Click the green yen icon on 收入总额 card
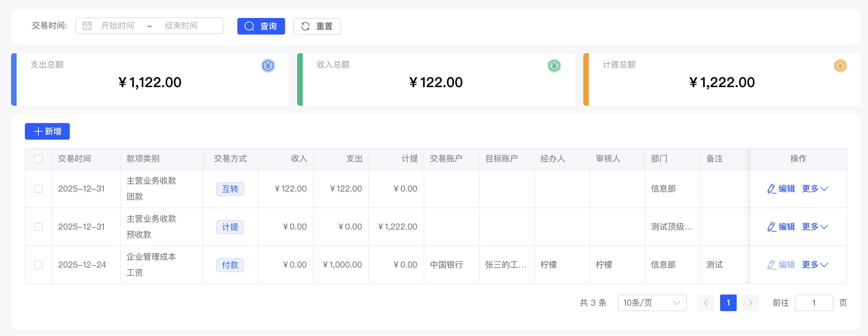The image size is (868, 336). coord(554,66)
